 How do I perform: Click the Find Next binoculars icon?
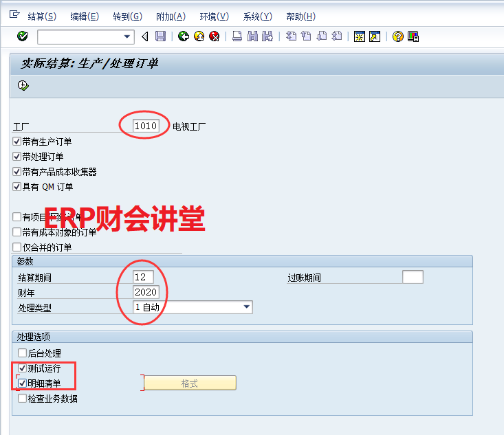click(267, 36)
